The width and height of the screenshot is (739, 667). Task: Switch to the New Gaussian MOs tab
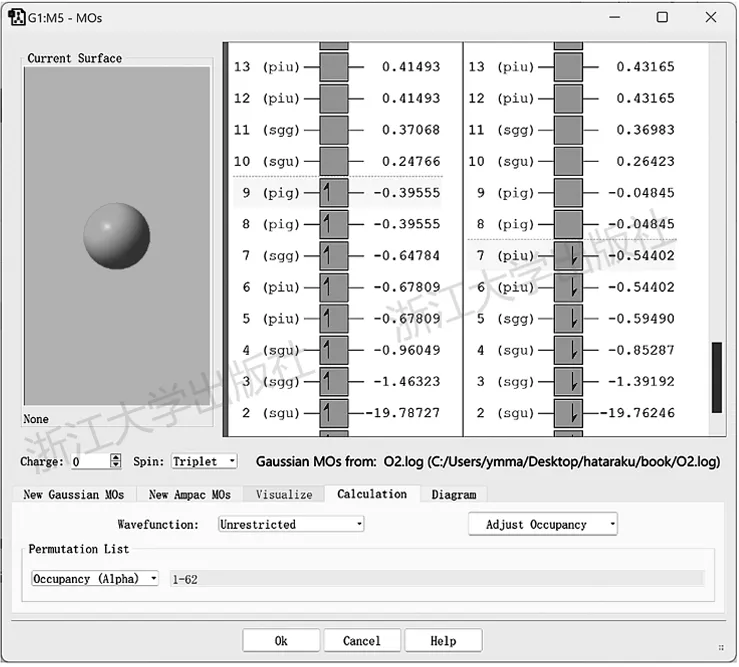74,494
